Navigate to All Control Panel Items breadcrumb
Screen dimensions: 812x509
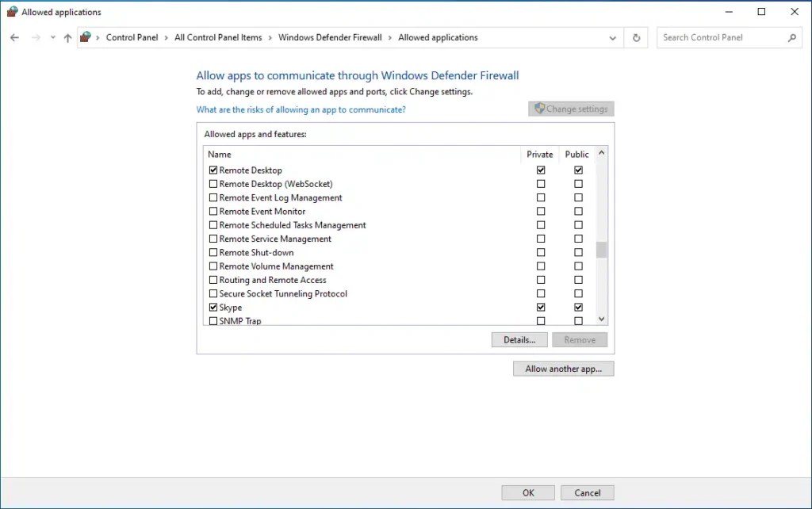pos(218,37)
